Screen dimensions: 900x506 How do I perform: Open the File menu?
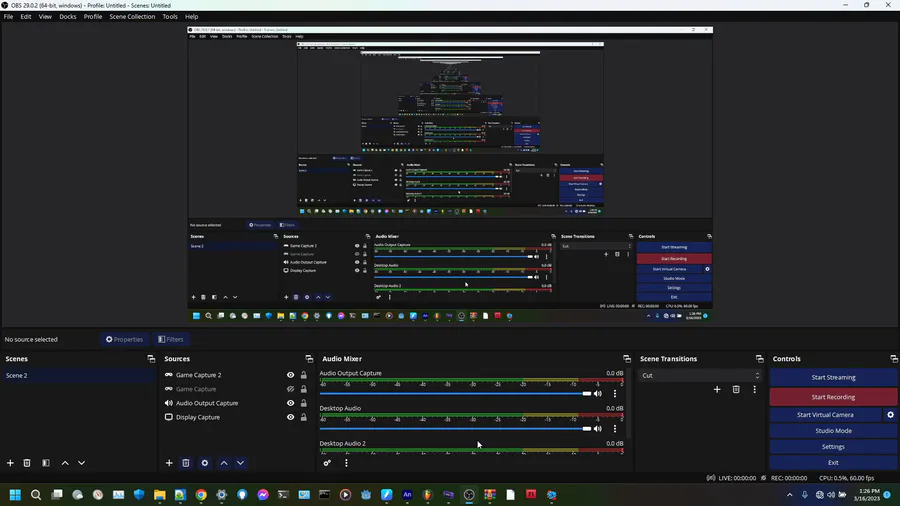[8, 17]
